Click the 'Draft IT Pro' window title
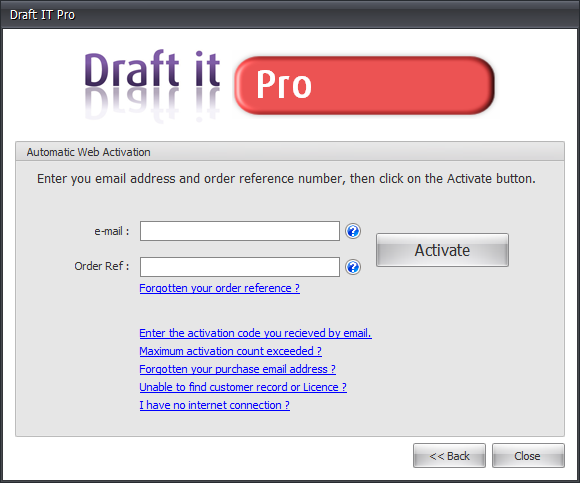Screen dimensions: 580x483 point(43,15)
